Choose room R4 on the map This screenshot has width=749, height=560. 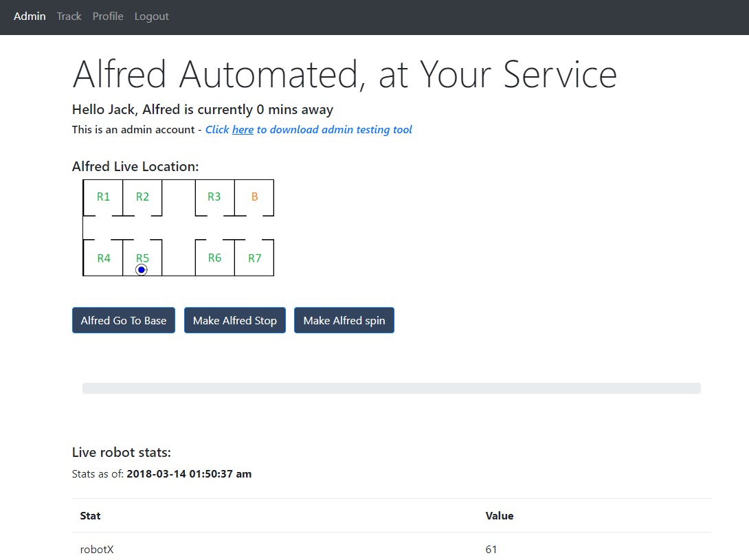tap(104, 258)
